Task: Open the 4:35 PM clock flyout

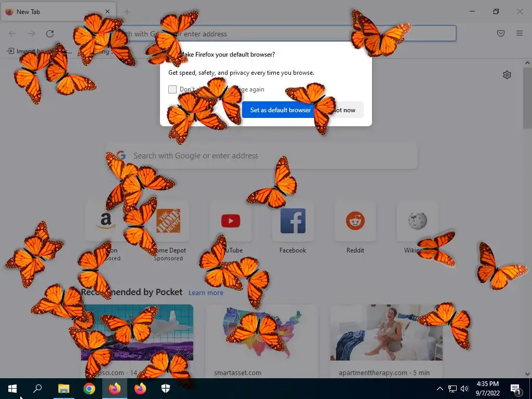Action: (x=487, y=389)
